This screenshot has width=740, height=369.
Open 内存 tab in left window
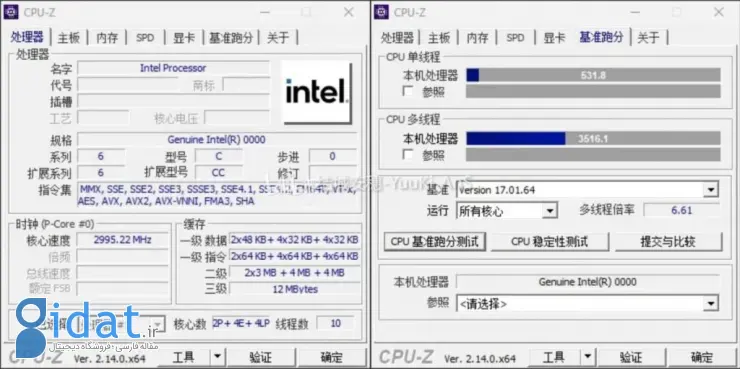pos(107,38)
